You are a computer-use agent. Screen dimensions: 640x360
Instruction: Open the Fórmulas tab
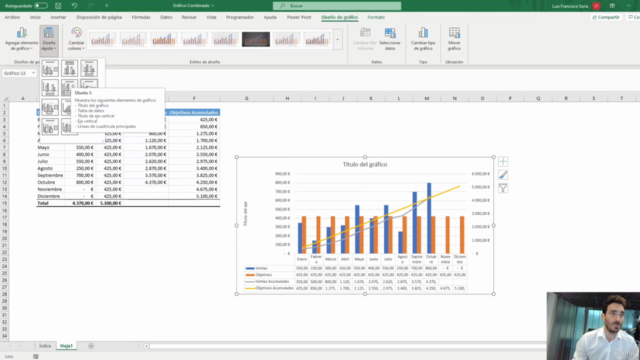click(141, 17)
